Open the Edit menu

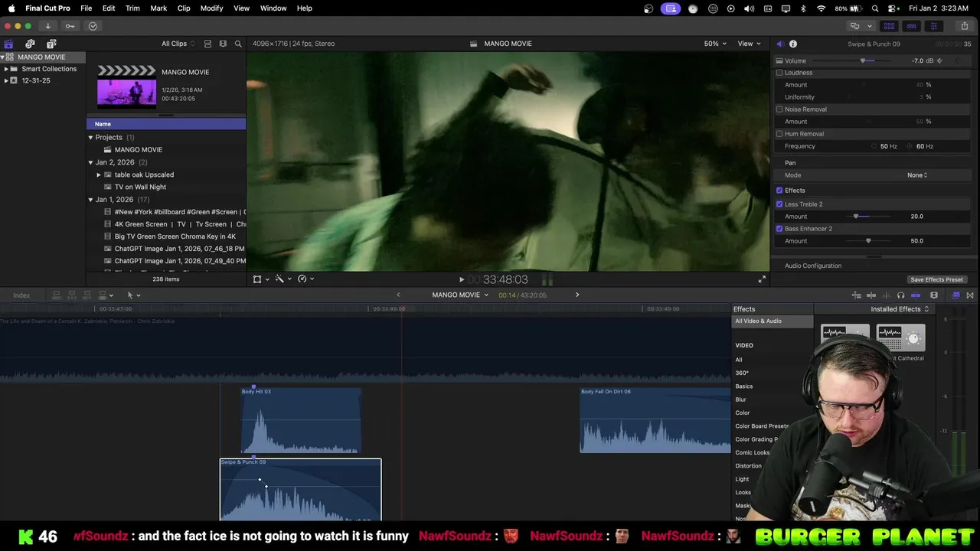[109, 8]
